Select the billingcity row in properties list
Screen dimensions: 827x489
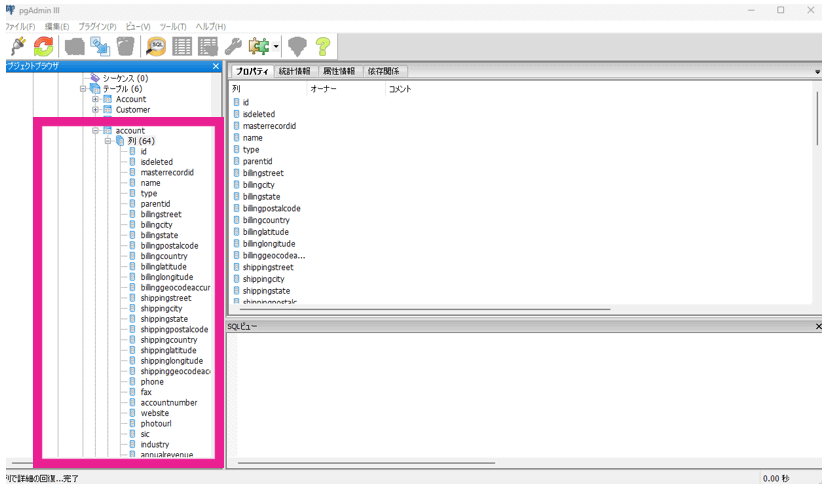point(258,185)
